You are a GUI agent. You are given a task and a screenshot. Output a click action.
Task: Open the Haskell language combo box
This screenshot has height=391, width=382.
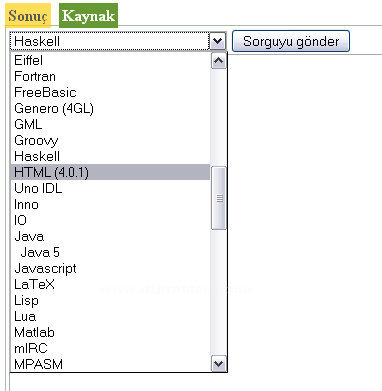pyautogui.click(x=118, y=41)
